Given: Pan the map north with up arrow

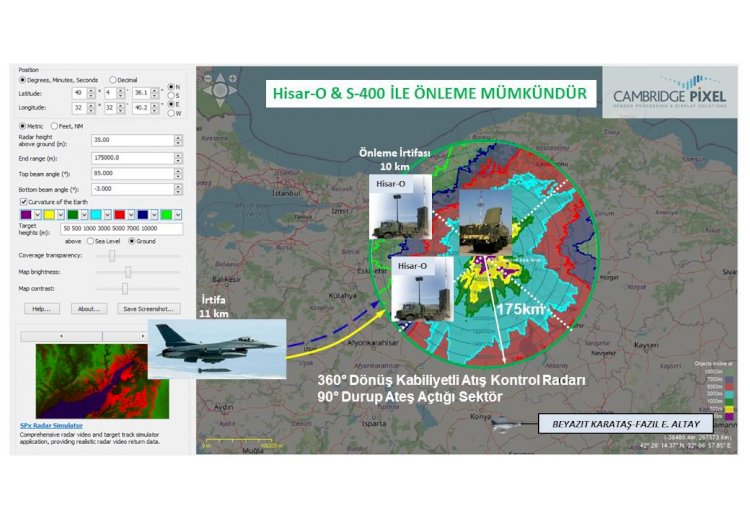Looking at the screenshot, I should point(220,77).
